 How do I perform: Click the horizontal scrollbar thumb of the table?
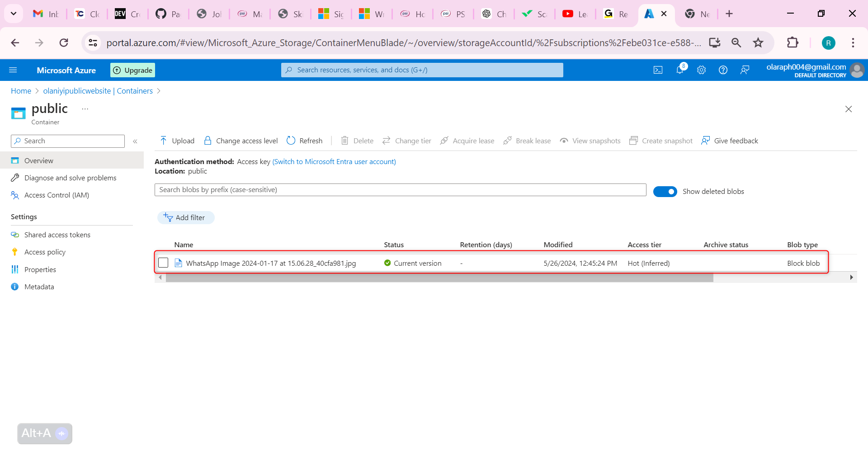(x=439, y=278)
